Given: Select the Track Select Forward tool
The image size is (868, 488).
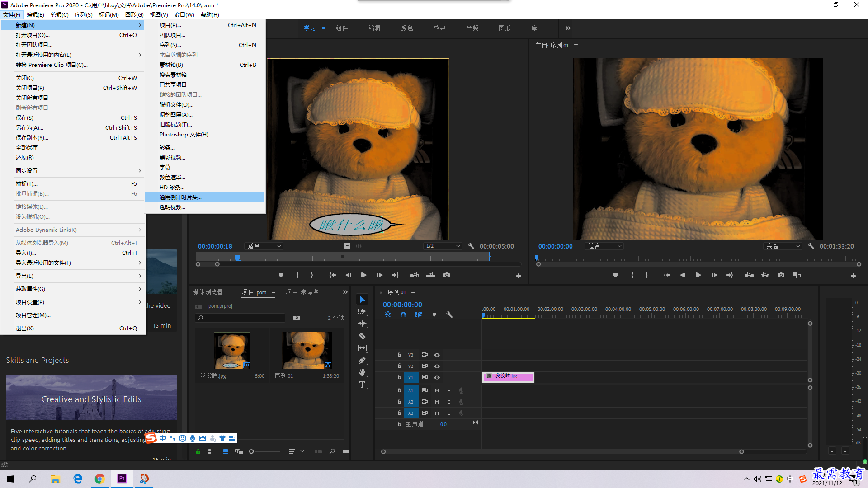Looking at the screenshot, I should (x=362, y=311).
